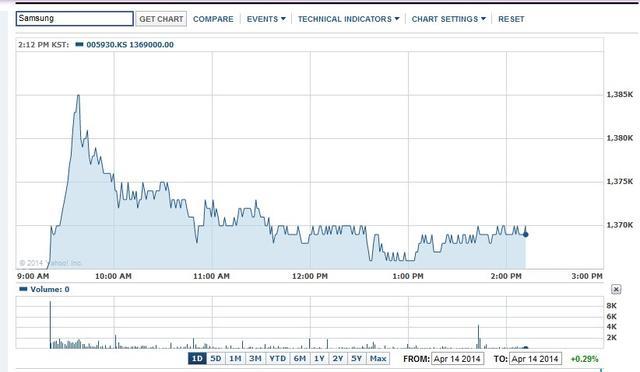
Task: Click the GET CHART button
Action: [x=161, y=19]
